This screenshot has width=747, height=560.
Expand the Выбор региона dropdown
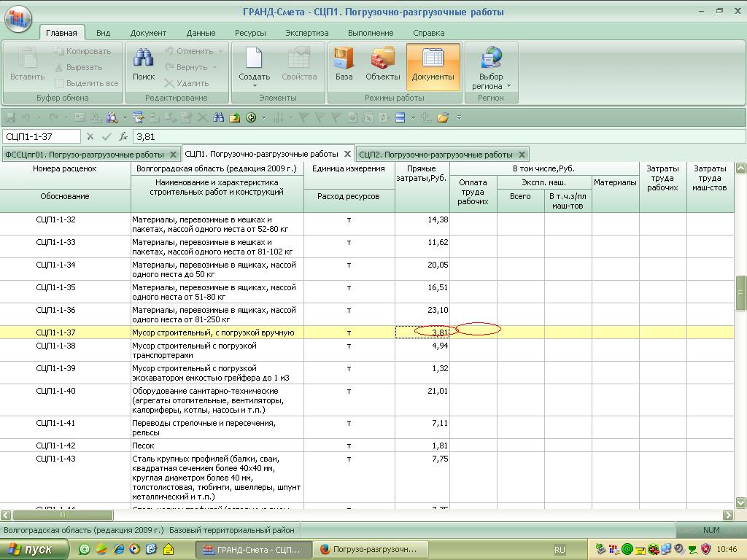pos(508,86)
